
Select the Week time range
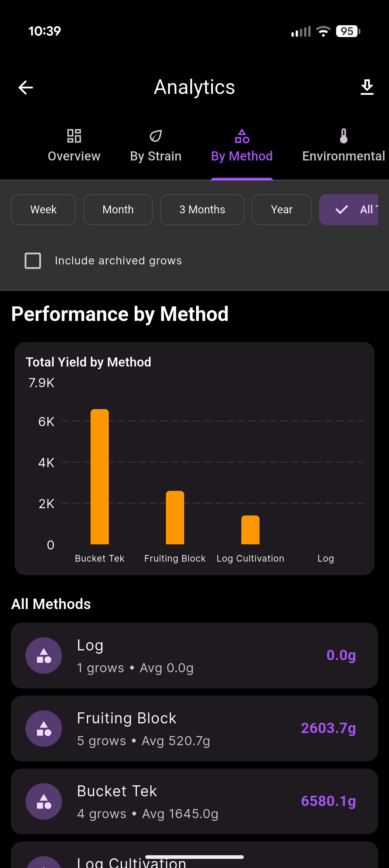[x=43, y=210]
